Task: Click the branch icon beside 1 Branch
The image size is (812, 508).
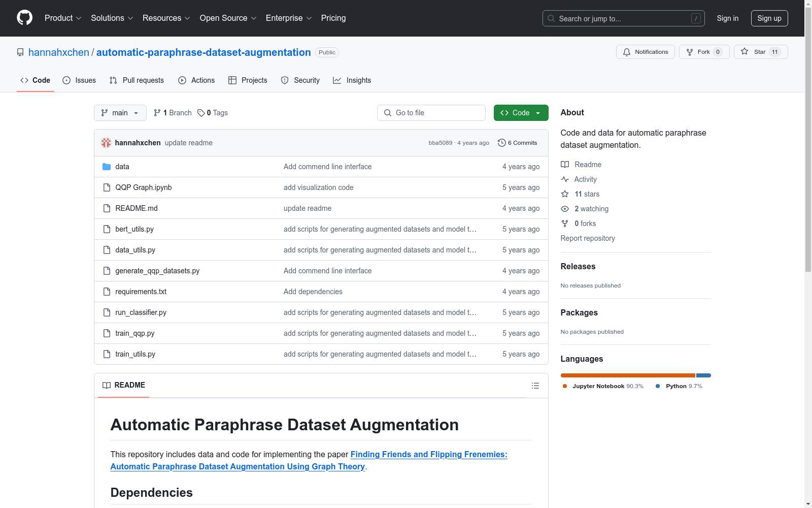Action: point(157,113)
